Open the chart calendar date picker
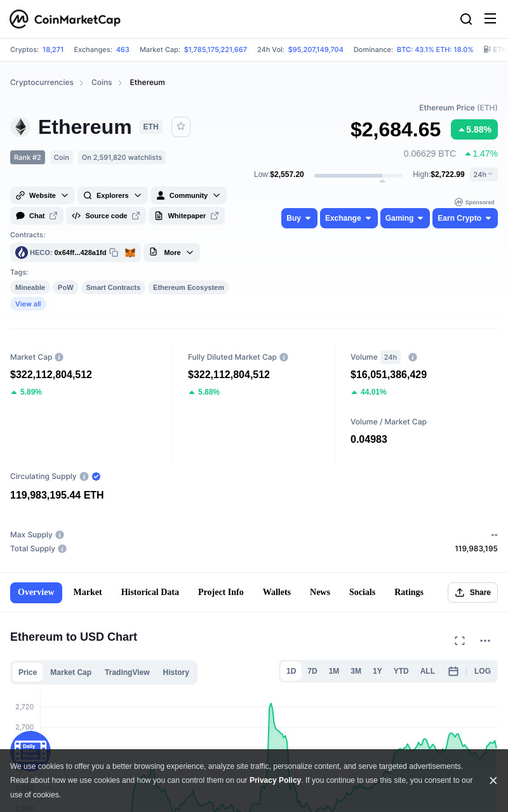The image size is (508, 812). click(x=453, y=671)
